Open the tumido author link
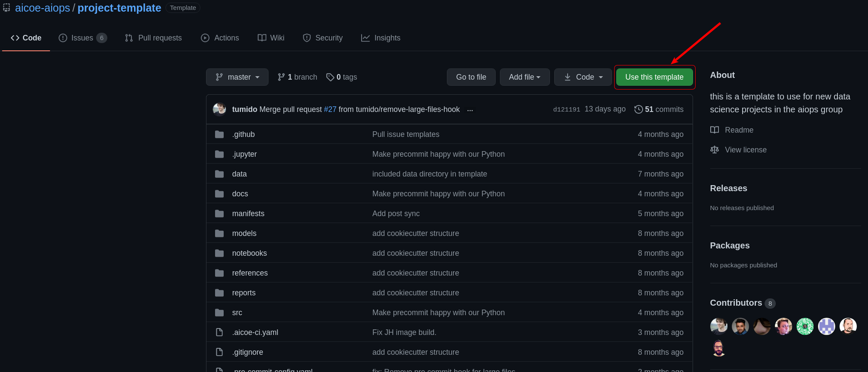This screenshot has height=372, width=868. point(245,109)
